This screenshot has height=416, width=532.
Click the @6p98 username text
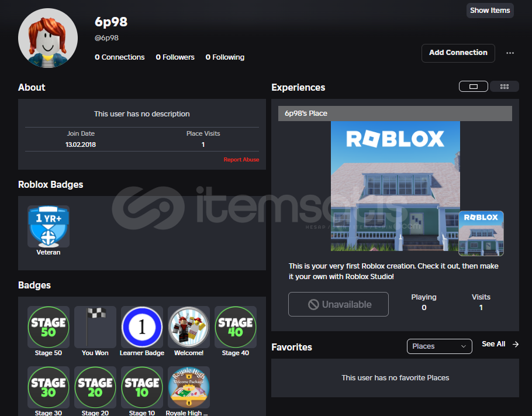click(106, 38)
